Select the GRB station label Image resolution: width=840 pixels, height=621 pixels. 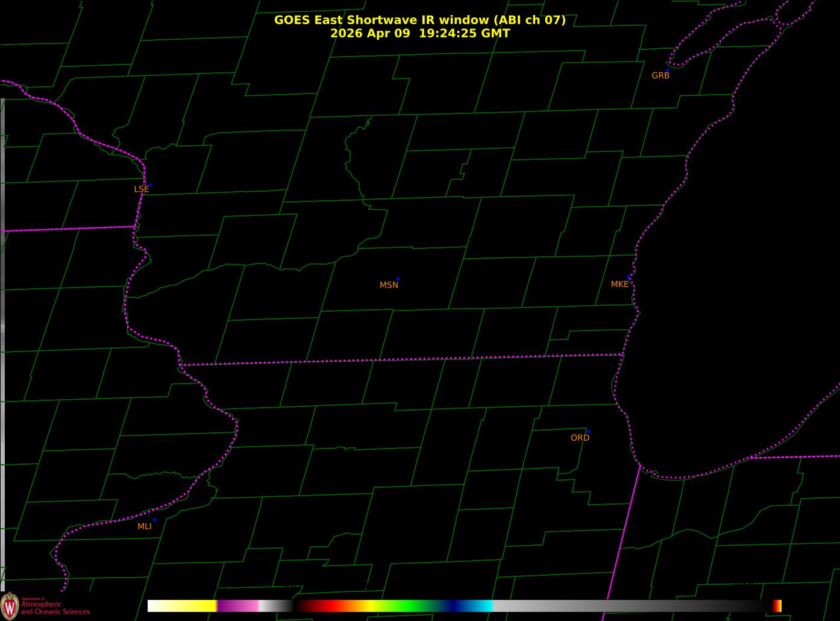(x=660, y=75)
